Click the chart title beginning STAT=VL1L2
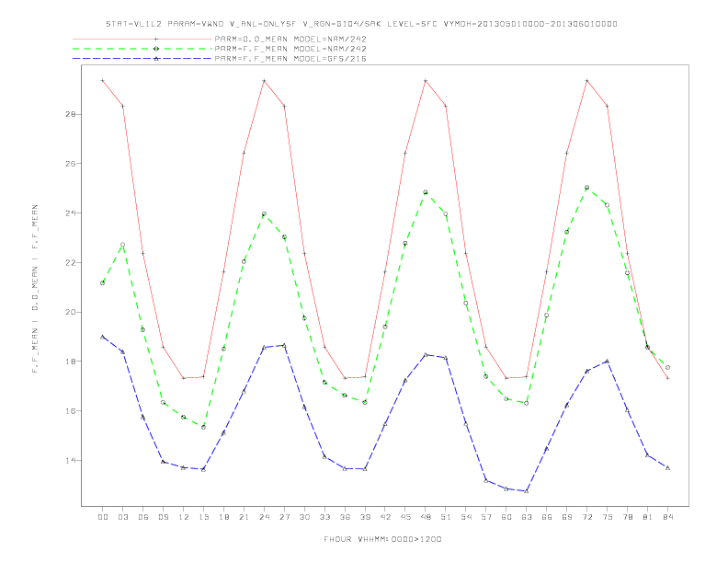This screenshot has height=563, width=728. click(x=361, y=24)
